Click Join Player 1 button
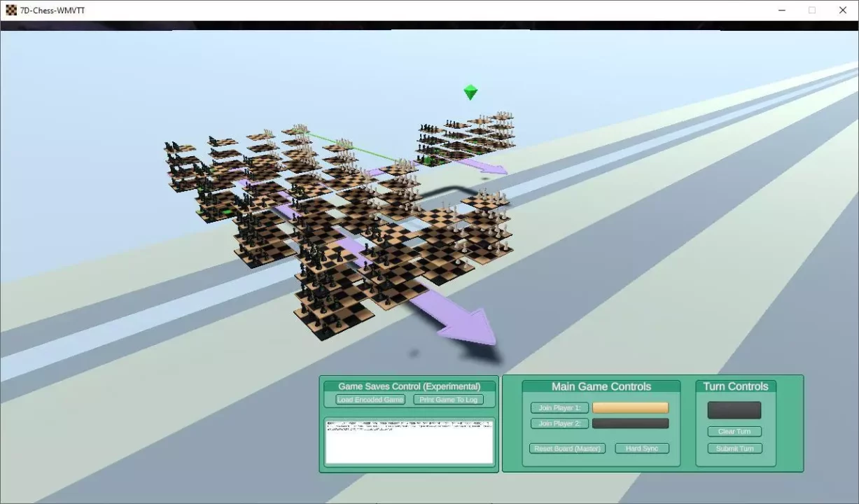Image resolution: width=859 pixels, height=504 pixels. 559,407
